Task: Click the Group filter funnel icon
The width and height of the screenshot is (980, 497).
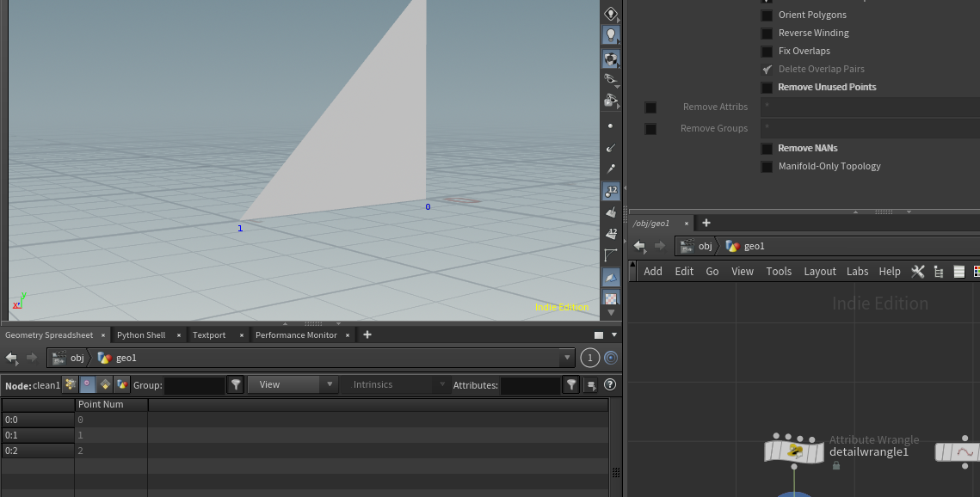Action: [236, 385]
